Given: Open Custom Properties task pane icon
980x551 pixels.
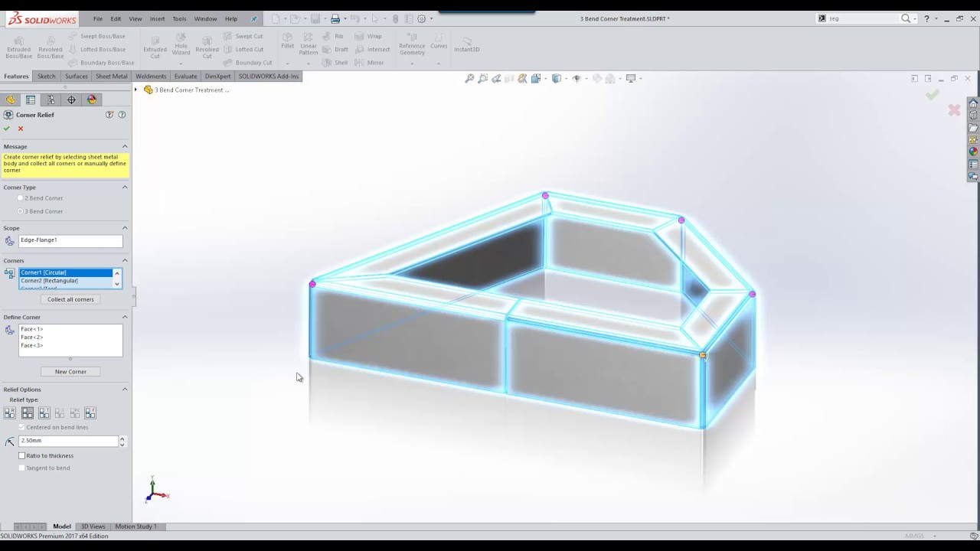Looking at the screenshot, I should tap(973, 164).
